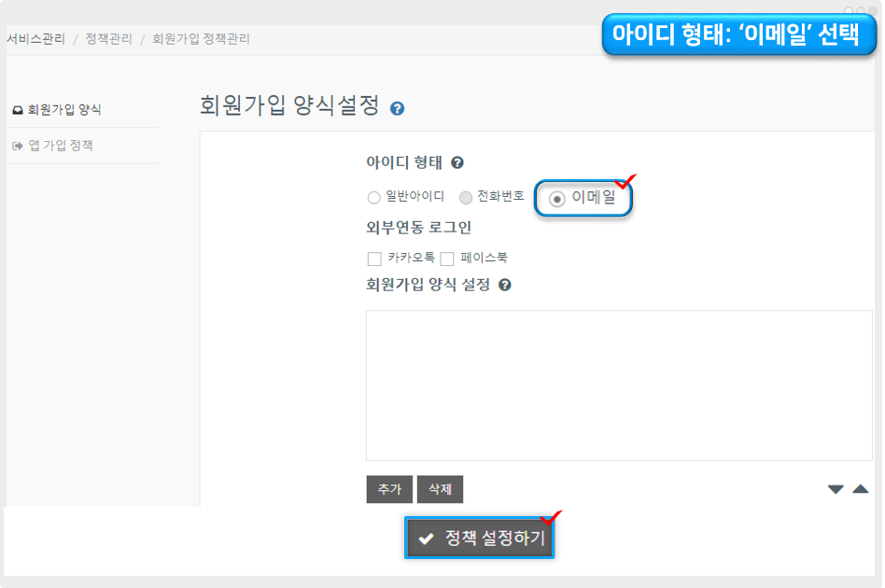Image resolution: width=885 pixels, height=588 pixels.
Task: Navigate to 정책관리 breadcrumb link
Action: (108, 39)
